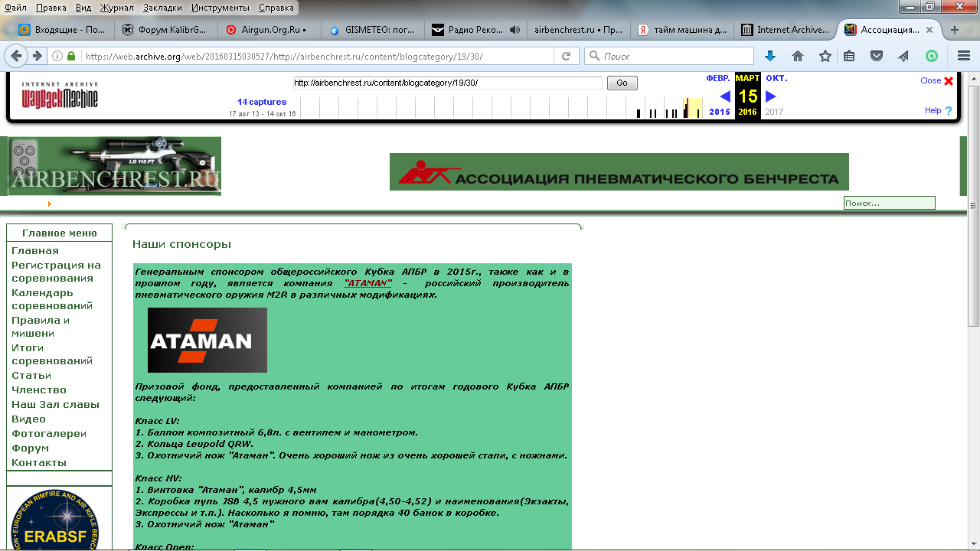Open the Firefox hamburger menu
This screenshot has width=980, height=551.
pyautogui.click(x=964, y=56)
